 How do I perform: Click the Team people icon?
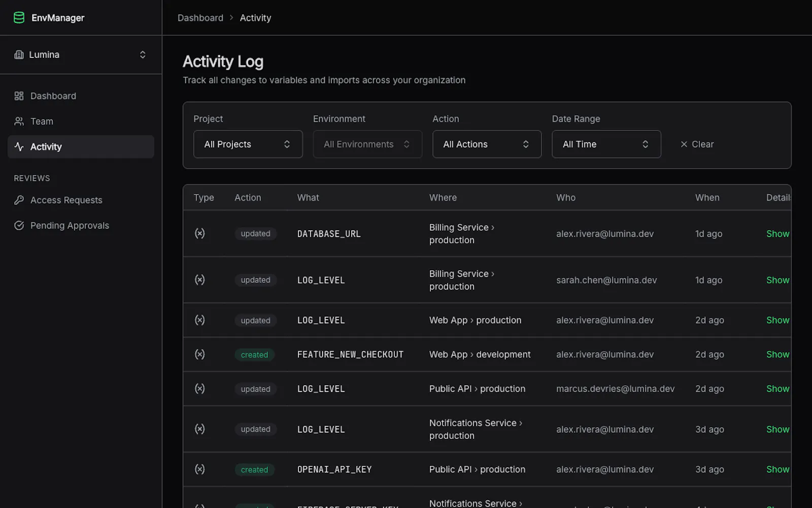(x=19, y=121)
